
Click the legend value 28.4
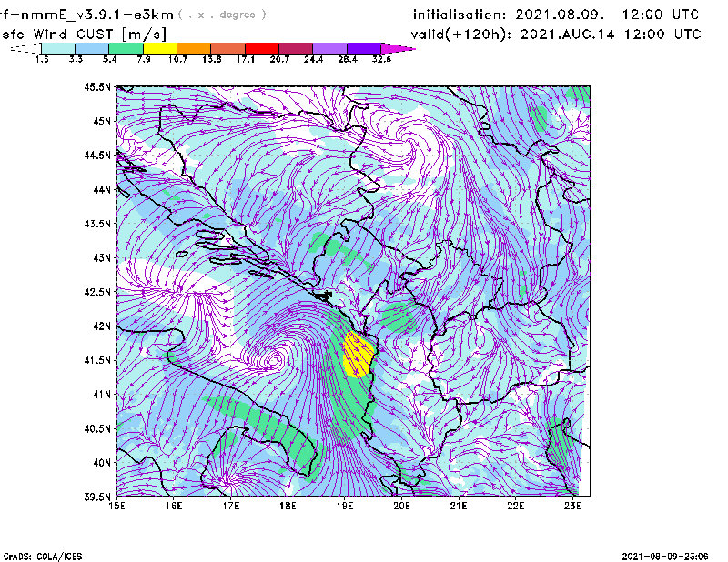click(x=348, y=59)
